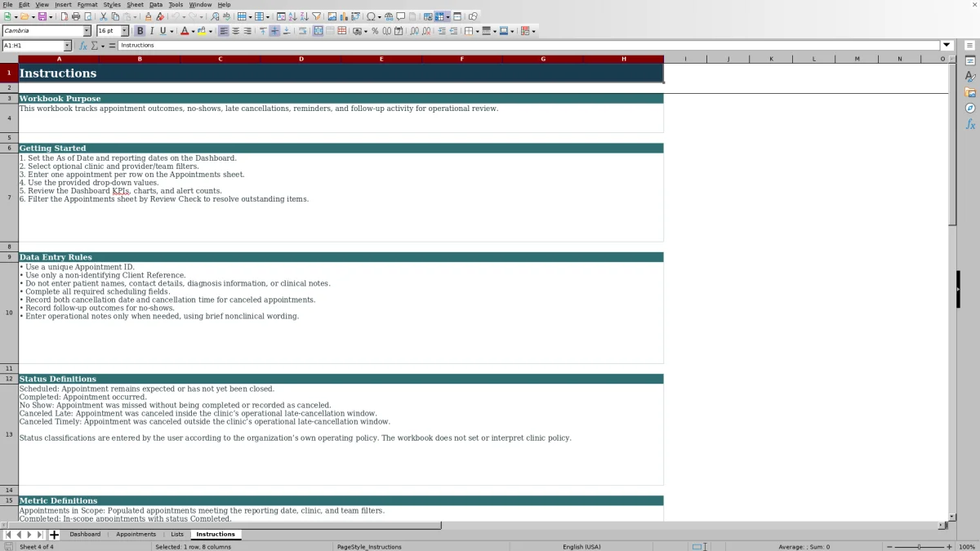Screen dimensions: 980x551
Task: Open the Data menu
Action: click(x=155, y=4)
